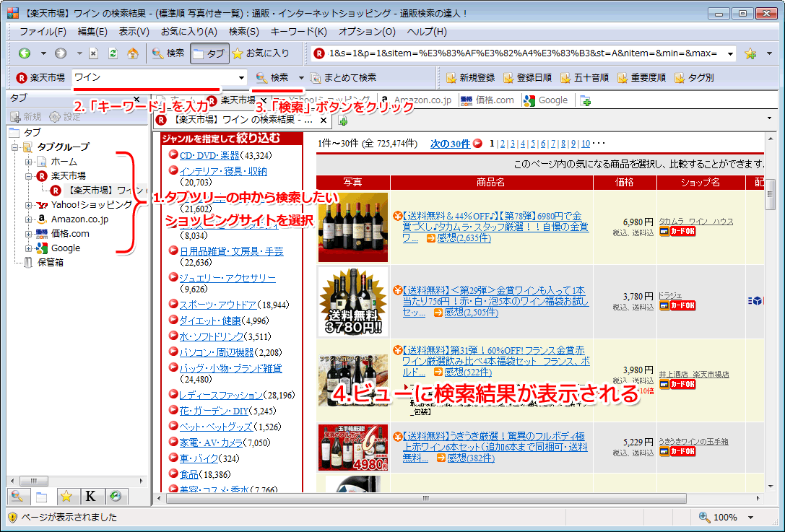The width and height of the screenshot is (785, 532).
Task: Click the security shield icon in status bar
Action: click(x=12, y=517)
